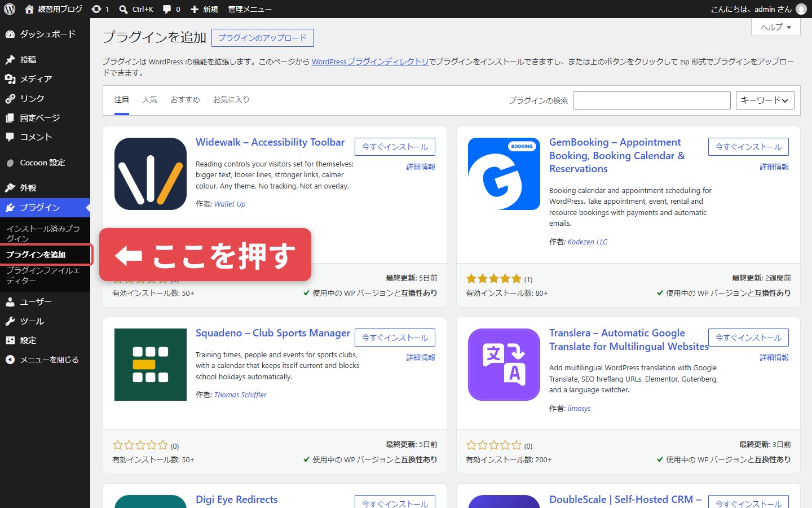This screenshot has height=508, width=812.
Task: Click プラグインのアップロード button
Action: tap(263, 38)
